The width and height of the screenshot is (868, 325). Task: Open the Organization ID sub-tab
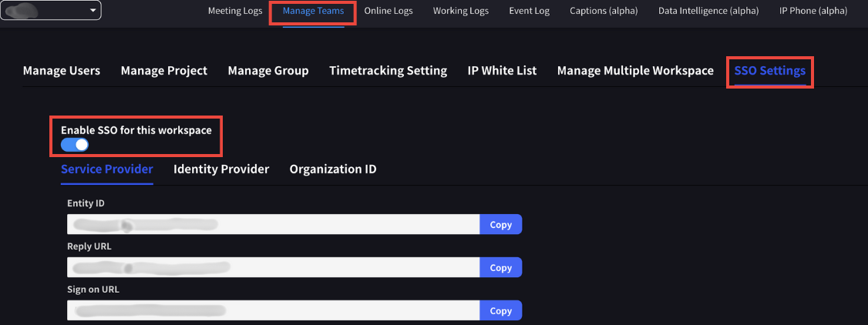click(x=333, y=169)
